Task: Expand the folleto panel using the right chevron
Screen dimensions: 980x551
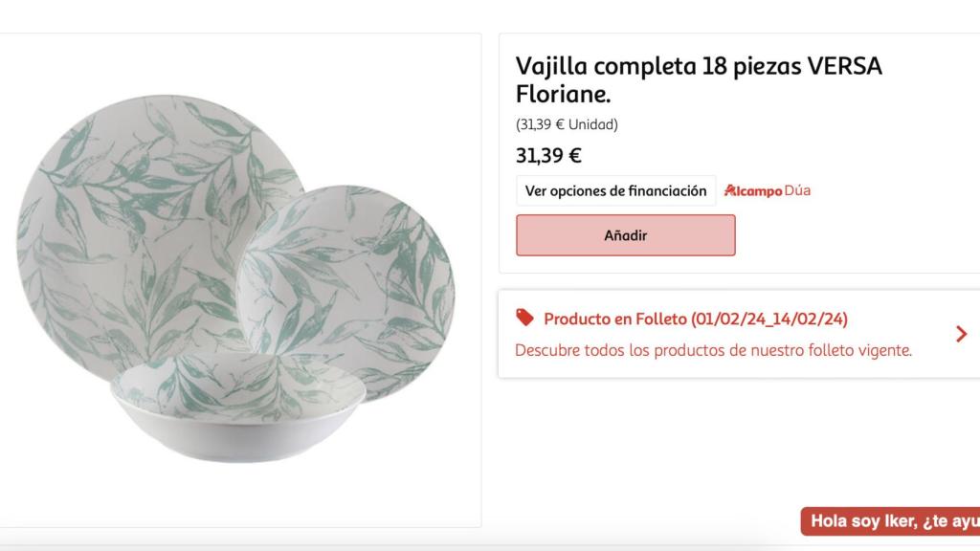Action: [960, 334]
